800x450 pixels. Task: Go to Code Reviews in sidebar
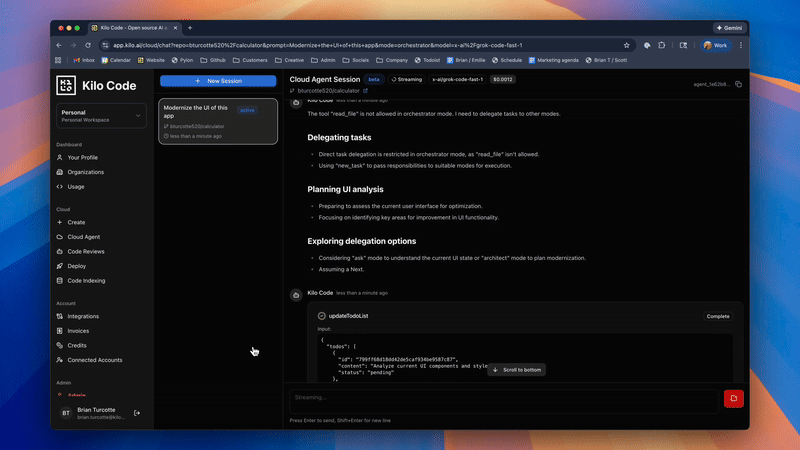(x=87, y=251)
